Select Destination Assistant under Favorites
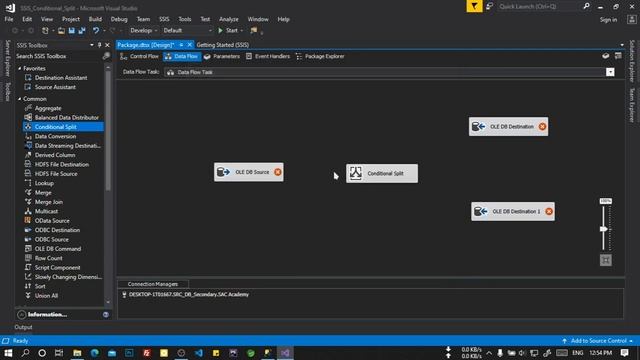The width and height of the screenshot is (640, 360). pyautogui.click(x=61, y=78)
